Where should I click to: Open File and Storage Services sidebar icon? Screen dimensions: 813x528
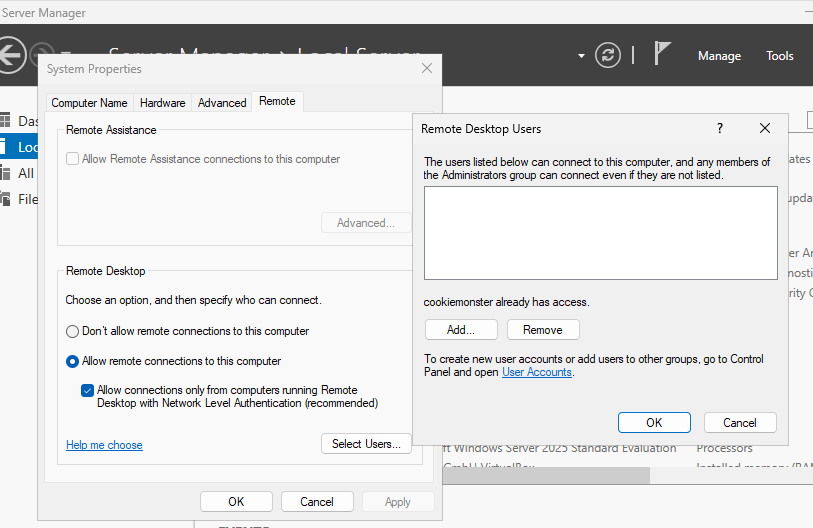coord(5,199)
